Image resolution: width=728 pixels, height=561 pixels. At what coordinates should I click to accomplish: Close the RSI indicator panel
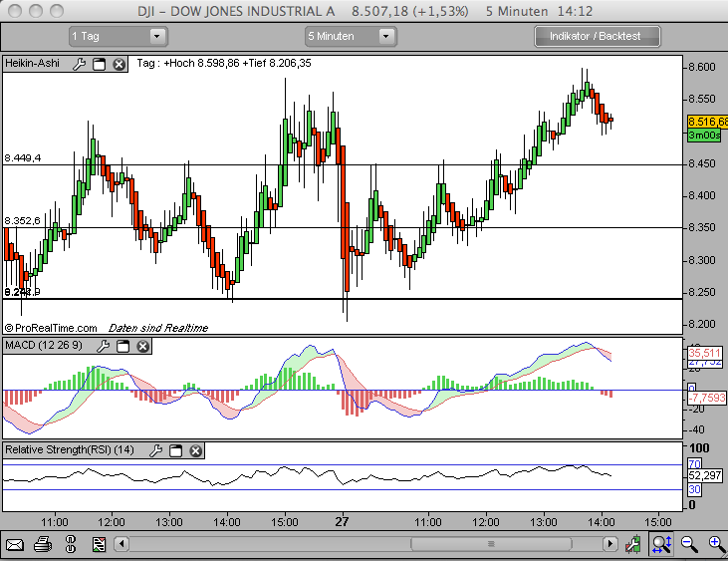196,450
